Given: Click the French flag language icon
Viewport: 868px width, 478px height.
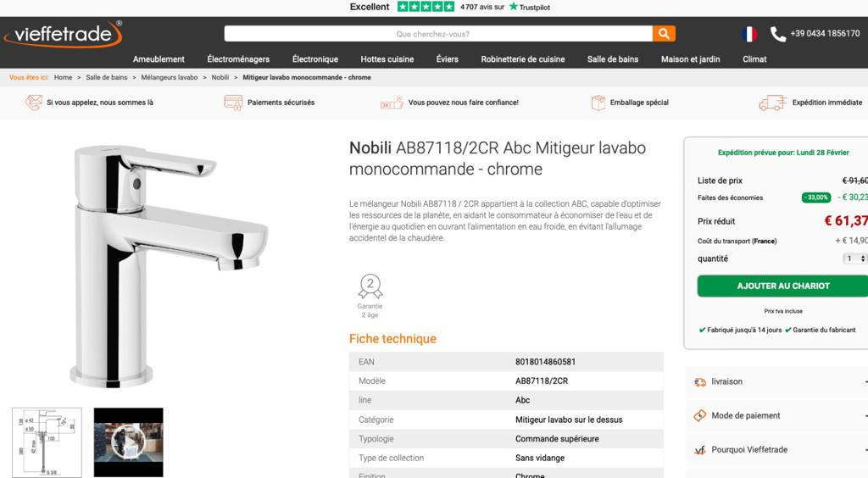Looking at the screenshot, I should [749, 34].
